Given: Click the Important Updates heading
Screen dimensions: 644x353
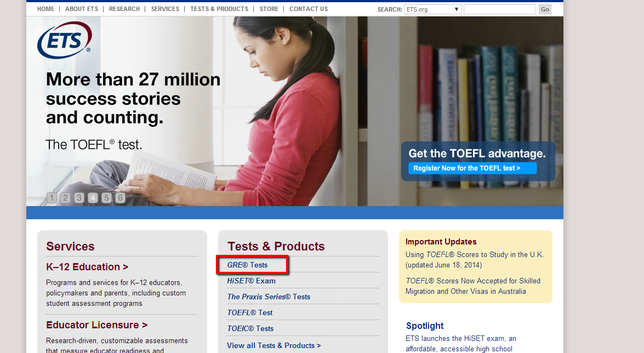Looking at the screenshot, I should tap(441, 242).
